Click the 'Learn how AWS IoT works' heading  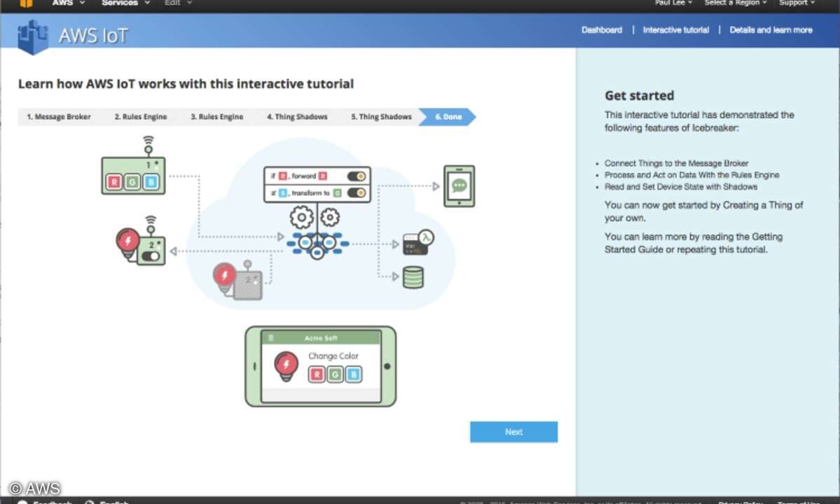[x=186, y=84]
